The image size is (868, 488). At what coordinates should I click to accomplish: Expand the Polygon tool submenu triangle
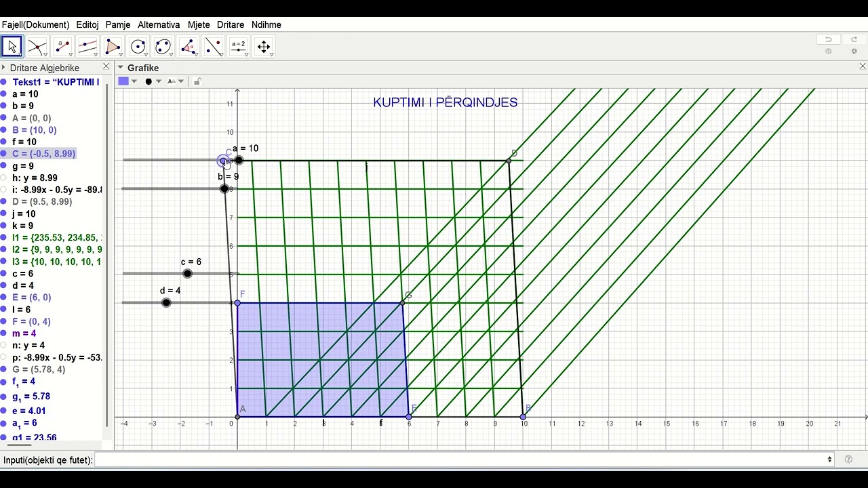121,55
